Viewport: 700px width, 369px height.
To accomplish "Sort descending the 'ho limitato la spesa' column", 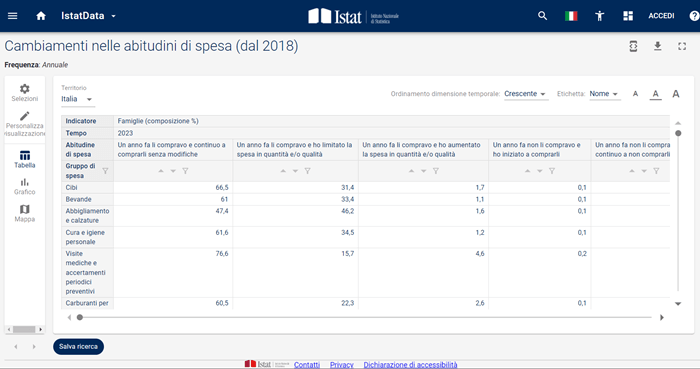I will coord(296,171).
